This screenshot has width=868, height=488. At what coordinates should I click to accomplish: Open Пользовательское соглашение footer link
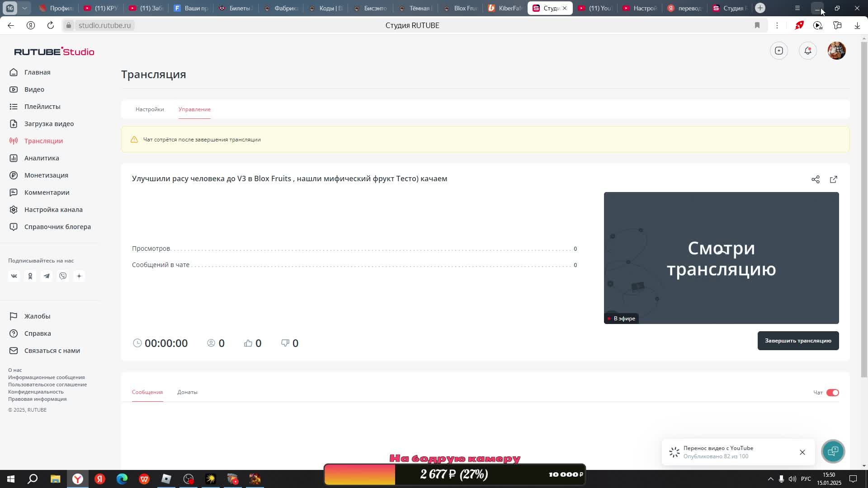pyautogui.click(x=47, y=385)
